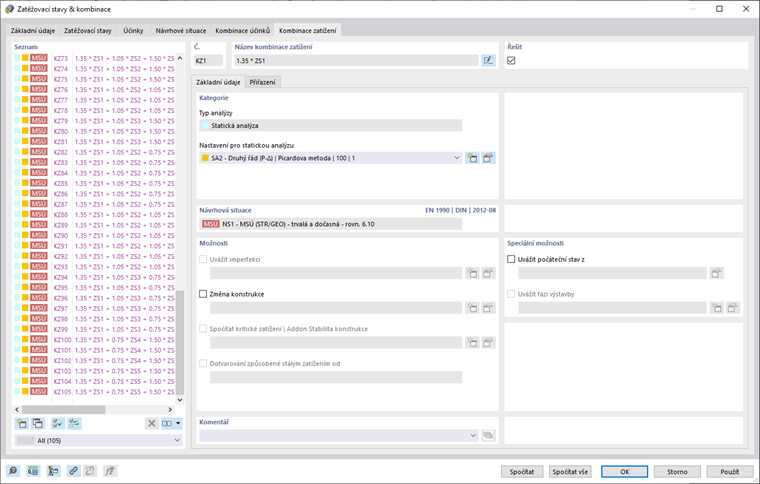Click edit icon next to Uvážit počáteční stav z field
The width and height of the screenshot is (760, 484).
pos(716,273)
